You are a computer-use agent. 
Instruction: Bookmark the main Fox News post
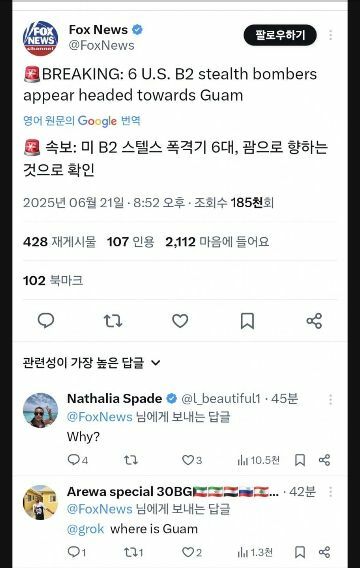247,321
